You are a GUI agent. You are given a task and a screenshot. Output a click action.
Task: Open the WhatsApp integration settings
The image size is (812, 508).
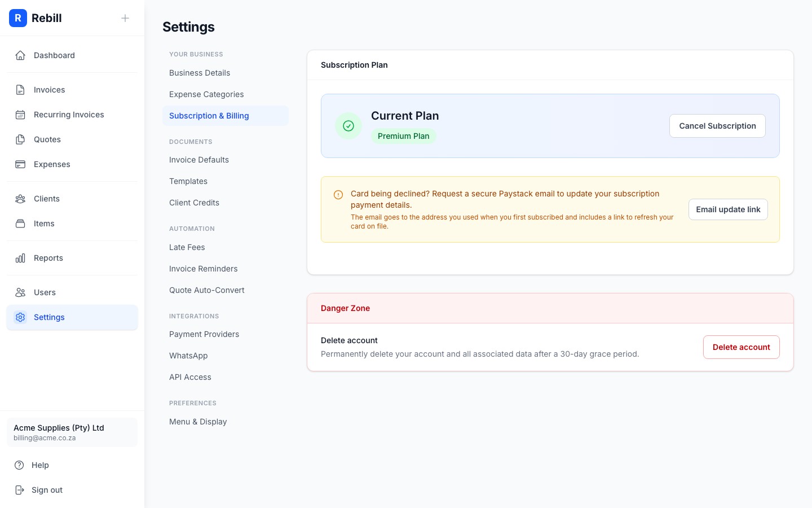188,356
